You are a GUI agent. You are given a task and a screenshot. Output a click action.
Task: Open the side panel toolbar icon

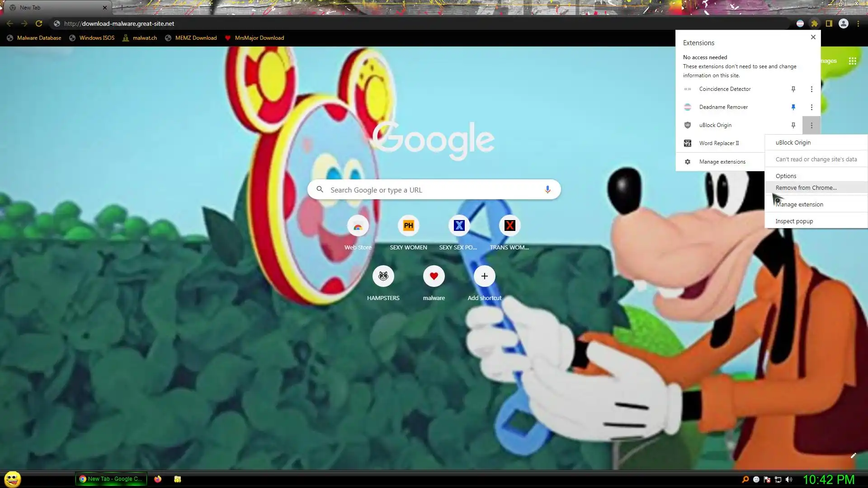829,23
